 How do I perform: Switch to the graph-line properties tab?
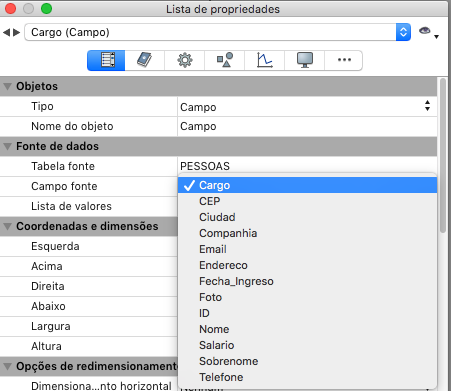click(264, 60)
